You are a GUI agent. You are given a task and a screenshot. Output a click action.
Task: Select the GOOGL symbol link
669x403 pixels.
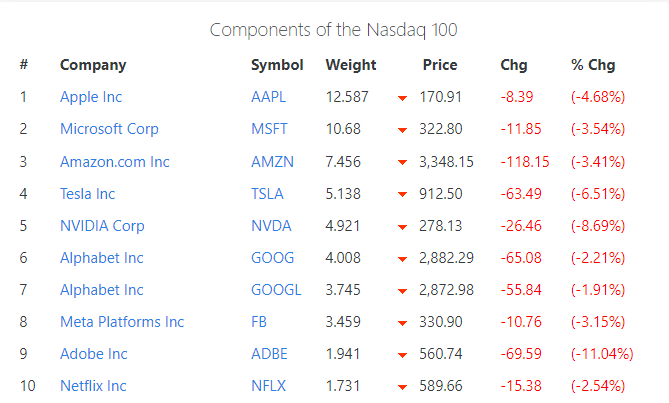click(x=276, y=289)
